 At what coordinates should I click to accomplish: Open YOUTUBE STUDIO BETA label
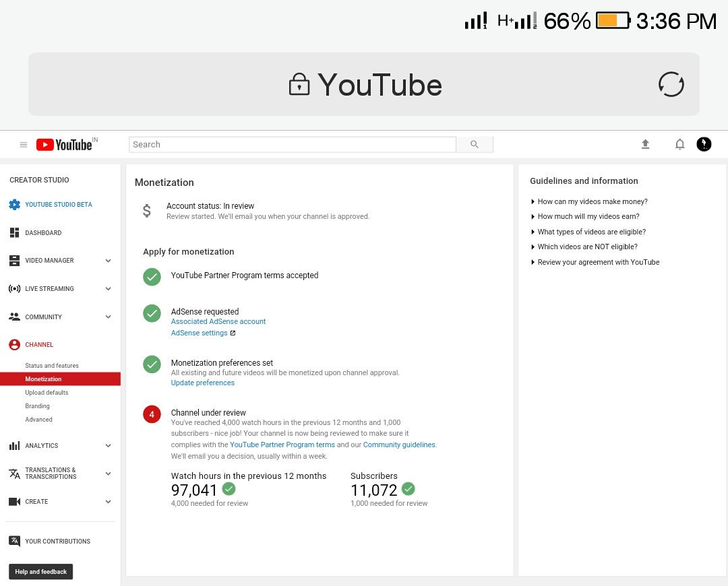click(x=59, y=205)
